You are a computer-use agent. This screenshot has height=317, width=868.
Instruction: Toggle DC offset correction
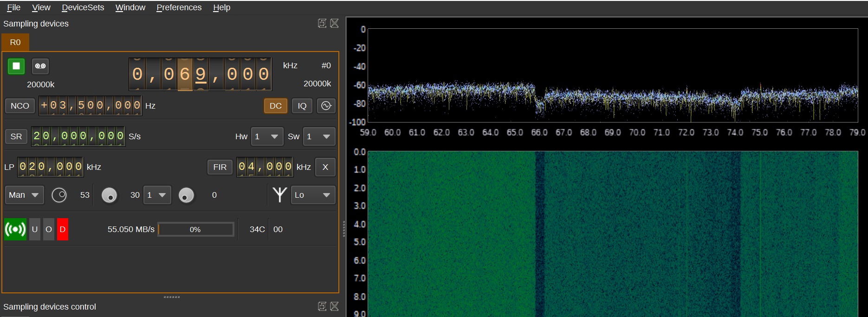pos(276,106)
